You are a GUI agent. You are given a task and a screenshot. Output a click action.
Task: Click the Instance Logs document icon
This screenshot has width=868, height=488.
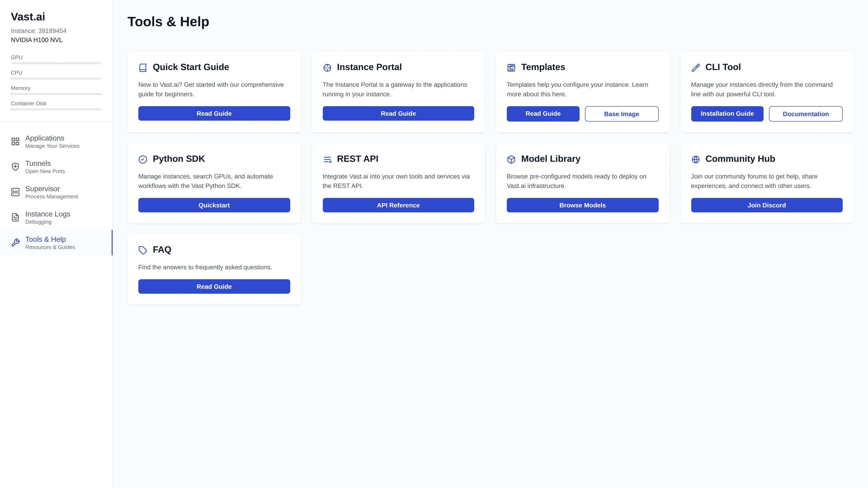[15, 217]
